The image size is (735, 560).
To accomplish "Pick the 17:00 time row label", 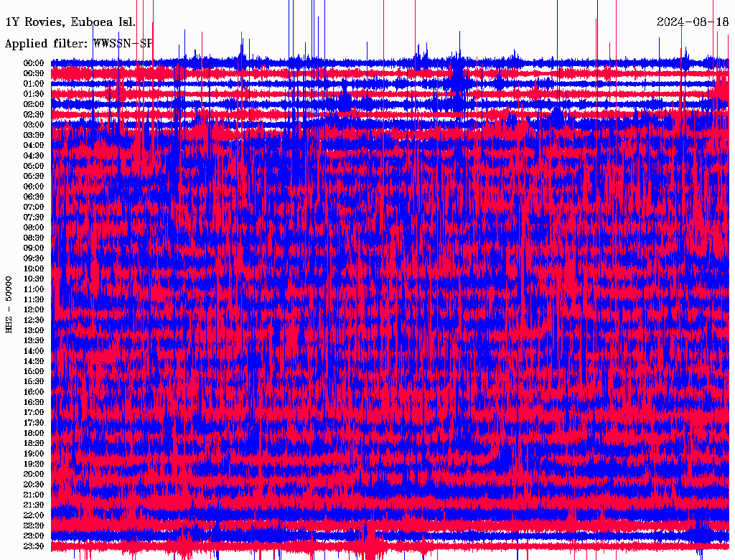I will (x=34, y=412).
